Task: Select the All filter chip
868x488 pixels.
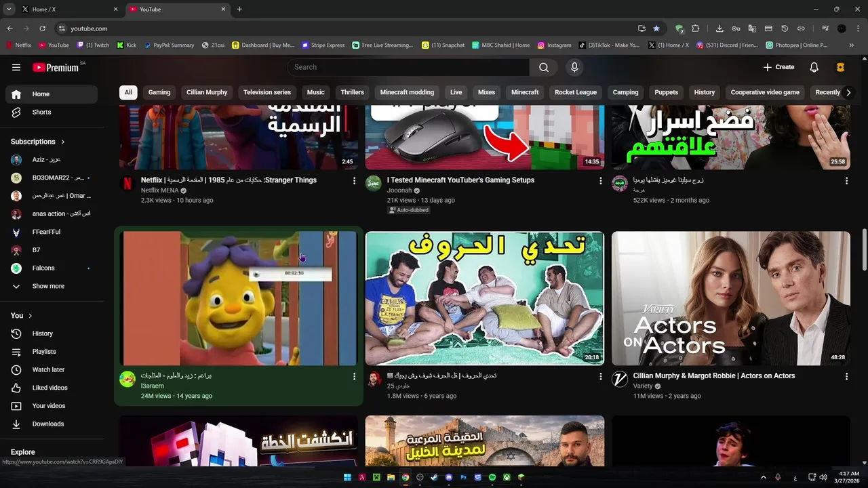Action: [x=128, y=92]
